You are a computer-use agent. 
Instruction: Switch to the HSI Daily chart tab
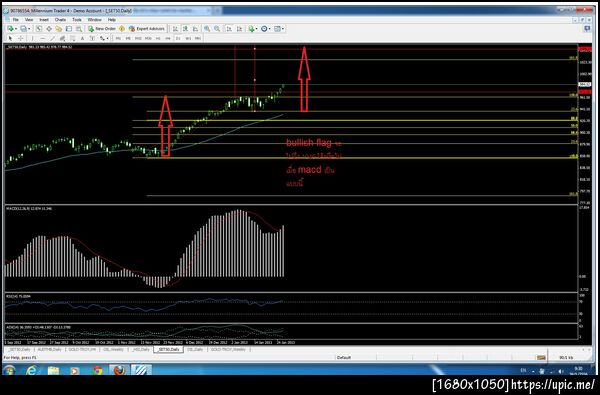140,349
